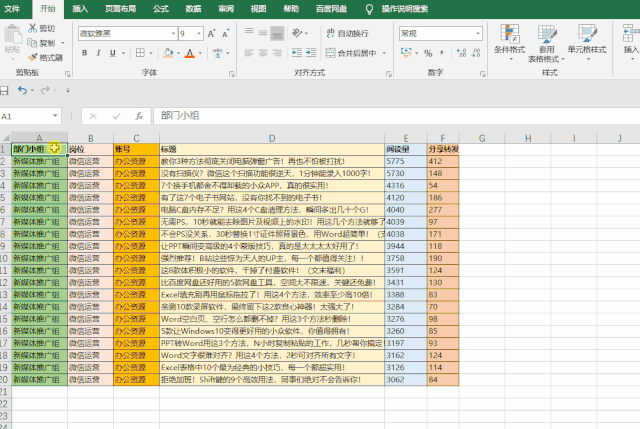Click the Cut (剪切) scissors icon
Viewport: 640px width, 429px height.
[x=32, y=28]
